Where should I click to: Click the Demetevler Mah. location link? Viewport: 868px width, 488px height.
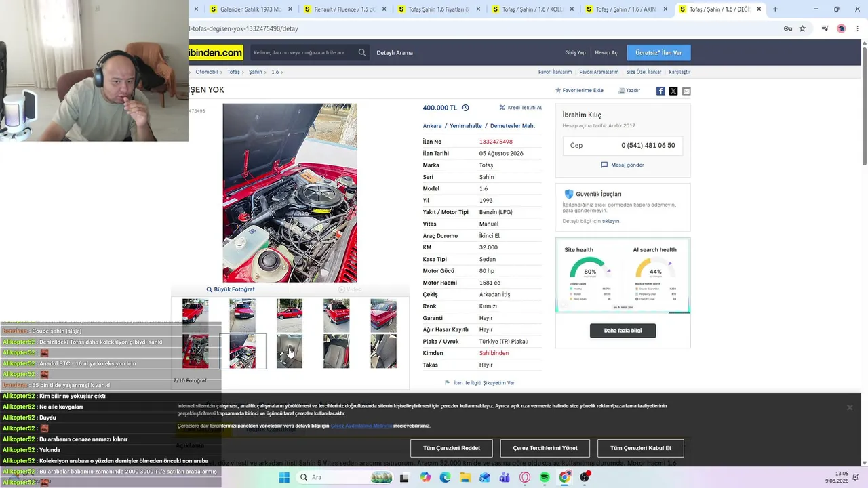[x=513, y=126]
